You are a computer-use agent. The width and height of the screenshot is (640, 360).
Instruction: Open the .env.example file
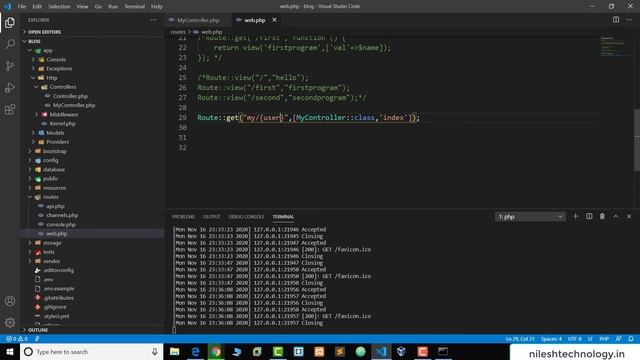pos(58,289)
